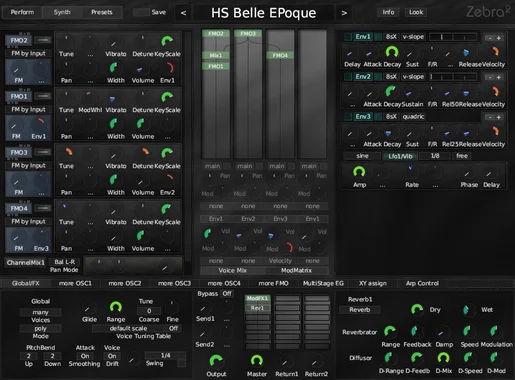Toggle the Bypass Off switch

pos(227,294)
